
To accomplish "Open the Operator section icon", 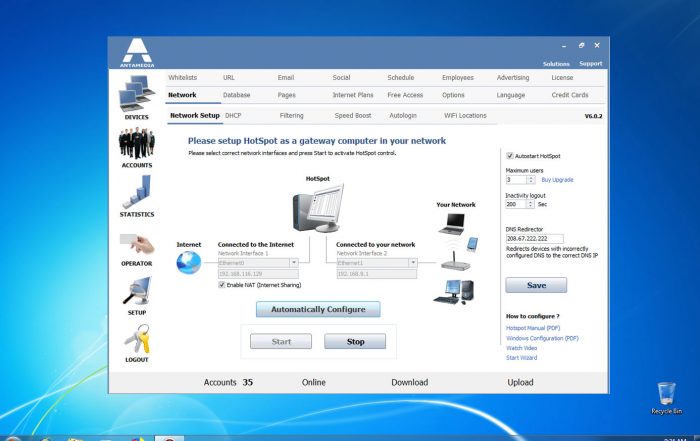I will pyautogui.click(x=137, y=244).
